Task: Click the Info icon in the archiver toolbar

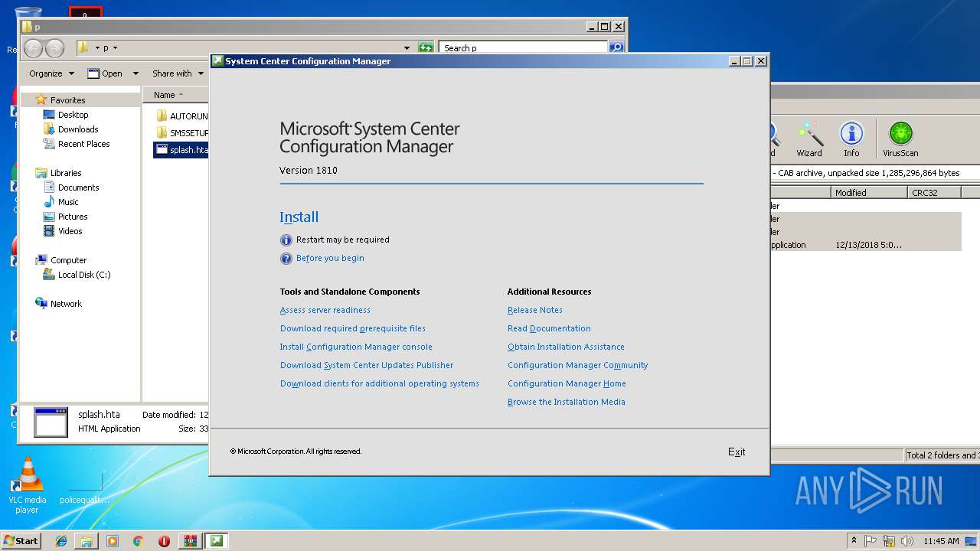Action: coord(851,139)
